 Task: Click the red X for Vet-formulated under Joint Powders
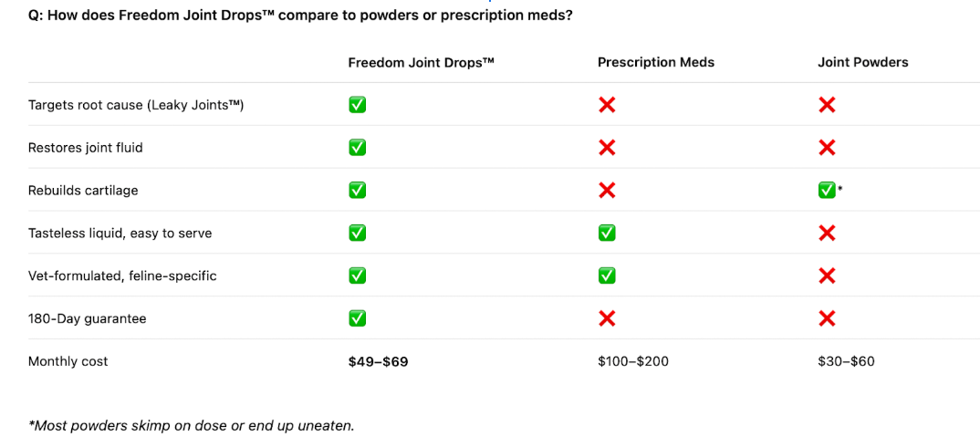click(827, 276)
